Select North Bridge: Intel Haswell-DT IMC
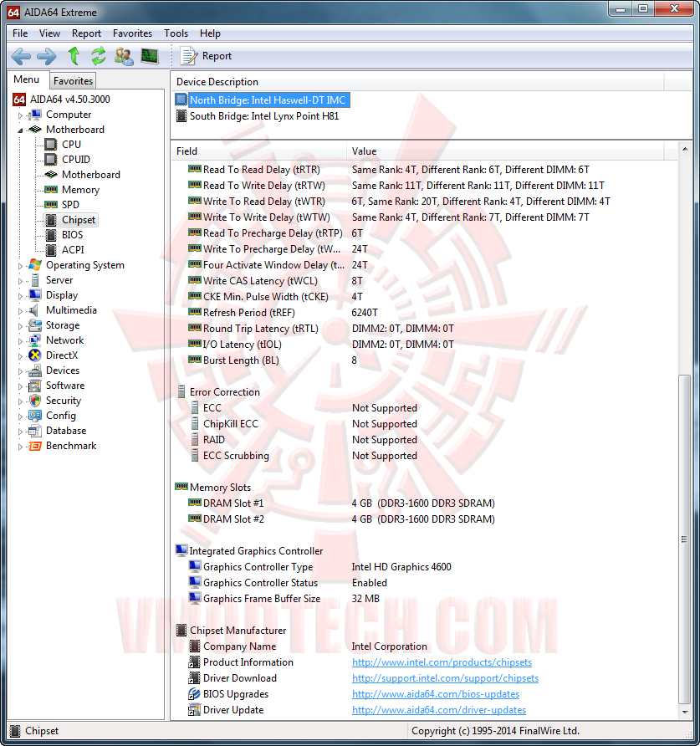 [x=263, y=100]
